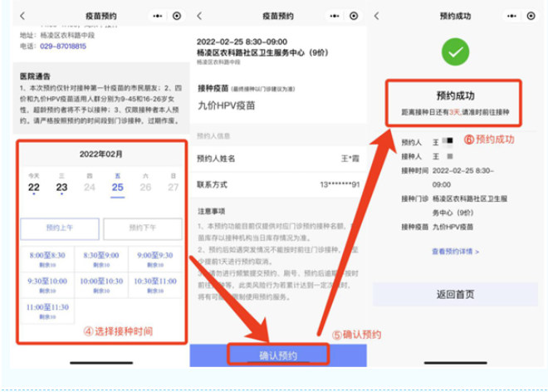Pick the 9:00至9:30 time slot

point(154,259)
